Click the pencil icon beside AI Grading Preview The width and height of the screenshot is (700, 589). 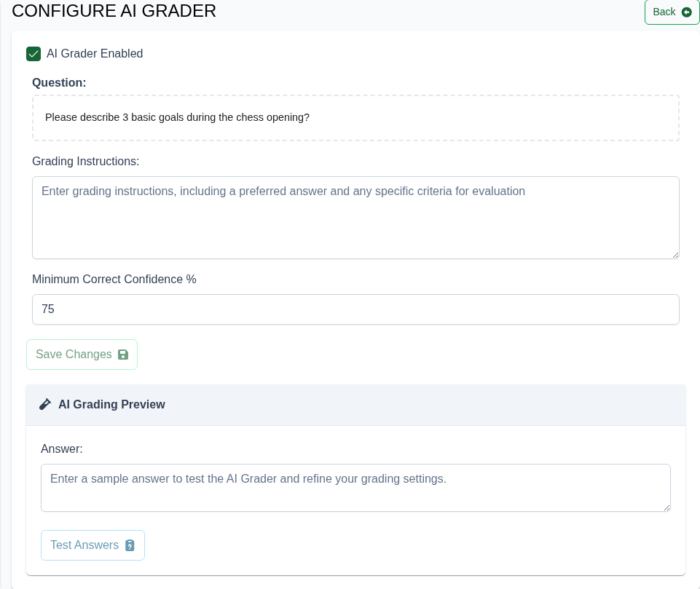[x=45, y=404]
